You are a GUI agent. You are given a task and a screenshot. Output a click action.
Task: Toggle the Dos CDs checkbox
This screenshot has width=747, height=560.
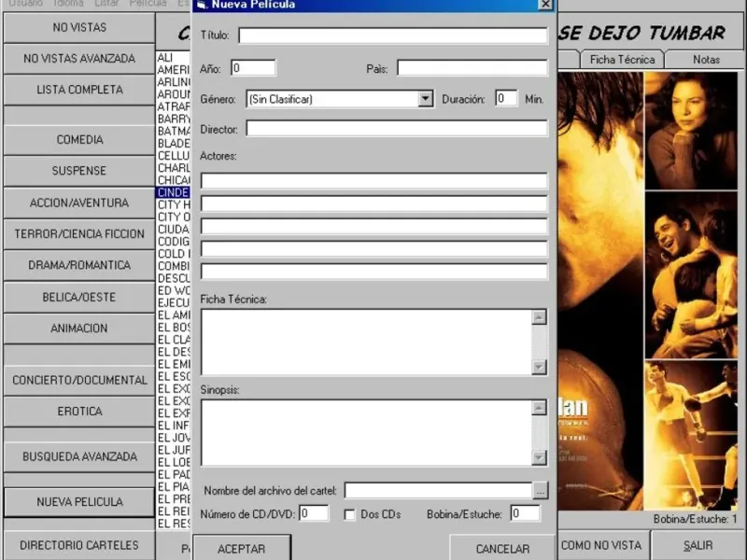[x=349, y=514]
